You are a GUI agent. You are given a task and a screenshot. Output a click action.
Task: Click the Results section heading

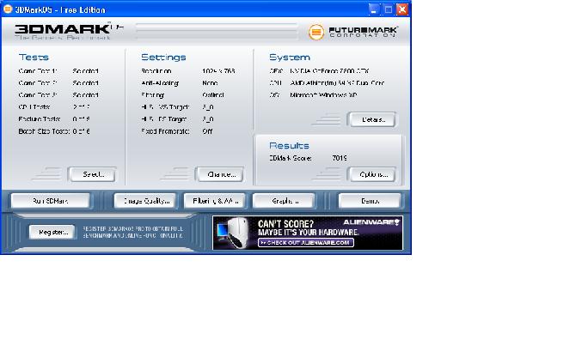pos(289,145)
